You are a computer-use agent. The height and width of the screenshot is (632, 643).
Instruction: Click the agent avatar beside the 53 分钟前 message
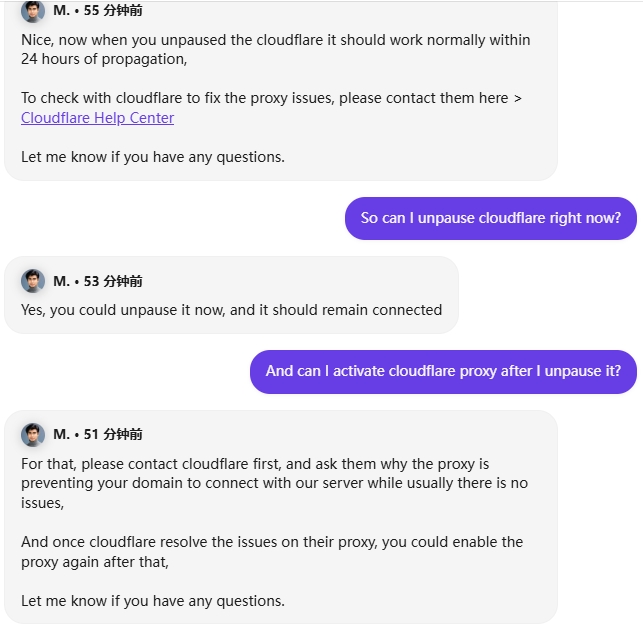33,281
